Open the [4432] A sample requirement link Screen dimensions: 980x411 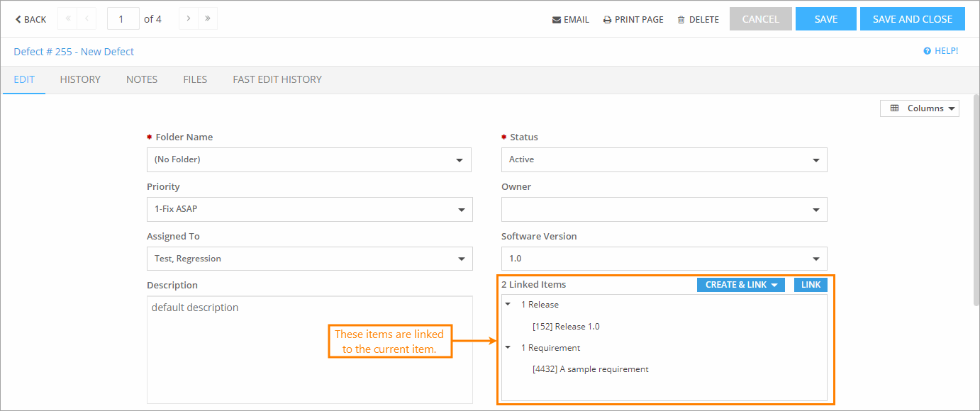591,368
